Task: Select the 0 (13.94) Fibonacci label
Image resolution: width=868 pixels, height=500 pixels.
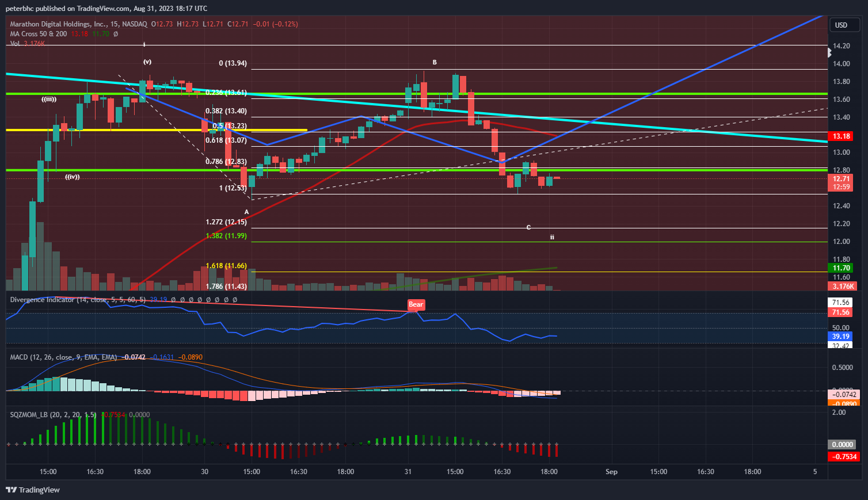Action: [233, 63]
